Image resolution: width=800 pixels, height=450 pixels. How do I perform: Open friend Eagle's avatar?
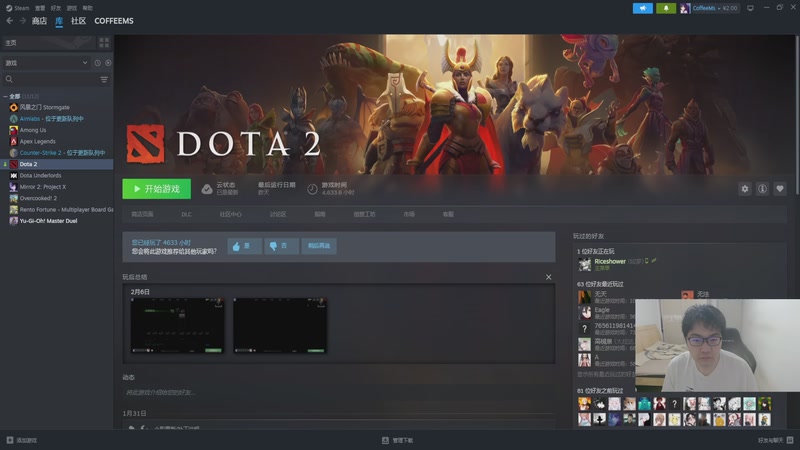(585, 313)
